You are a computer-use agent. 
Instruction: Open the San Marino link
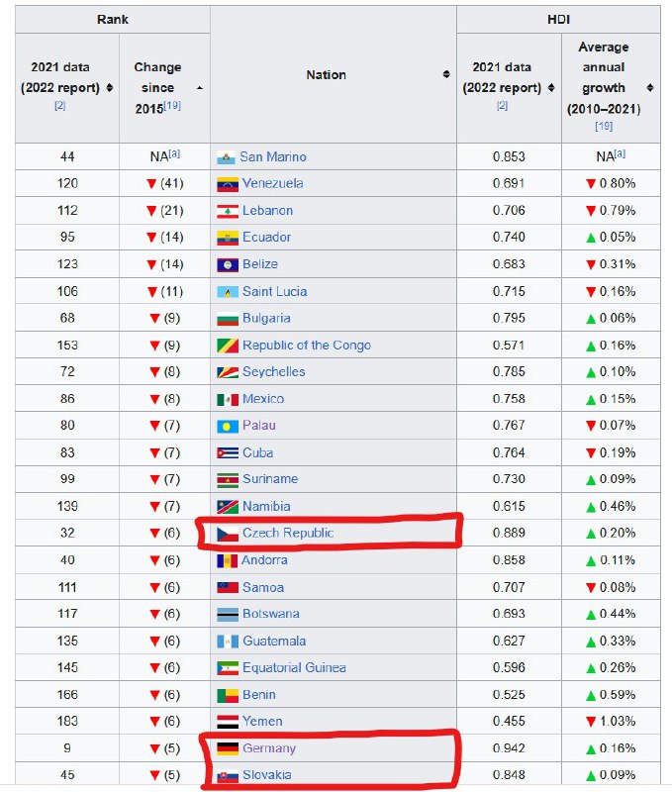click(x=272, y=157)
